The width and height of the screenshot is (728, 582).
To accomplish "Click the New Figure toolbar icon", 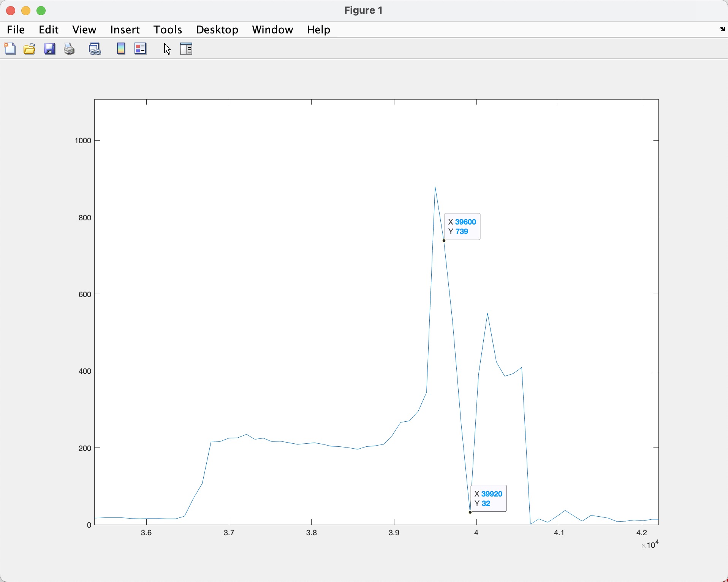I will coord(10,49).
